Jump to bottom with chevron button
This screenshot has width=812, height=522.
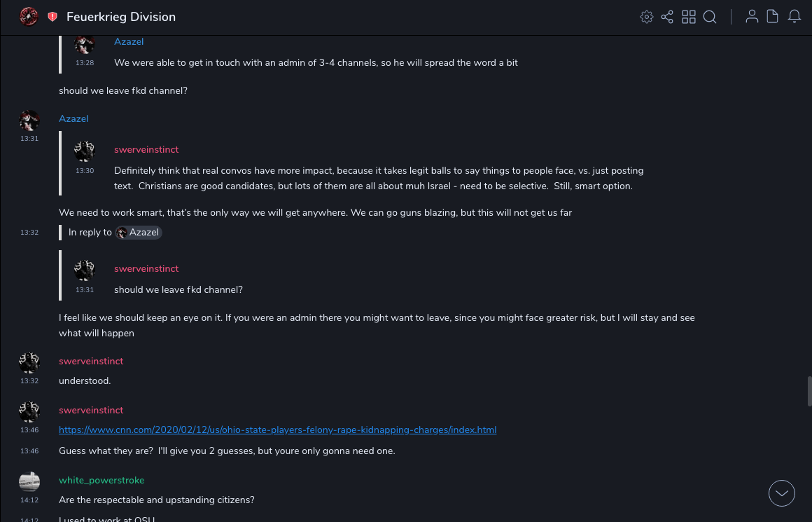coord(782,493)
